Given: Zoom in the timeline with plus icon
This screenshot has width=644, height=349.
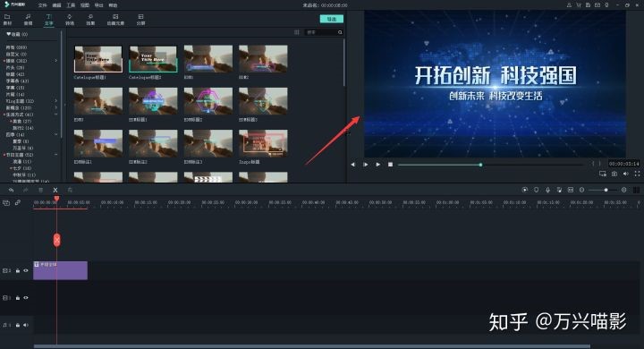Looking at the screenshot, I should coord(624,190).
